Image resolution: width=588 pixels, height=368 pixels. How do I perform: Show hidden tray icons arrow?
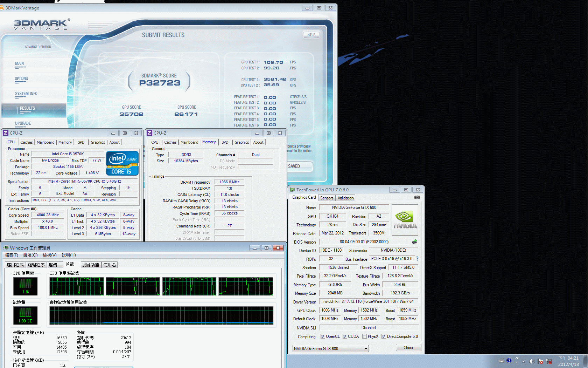[x=524, y=361]
